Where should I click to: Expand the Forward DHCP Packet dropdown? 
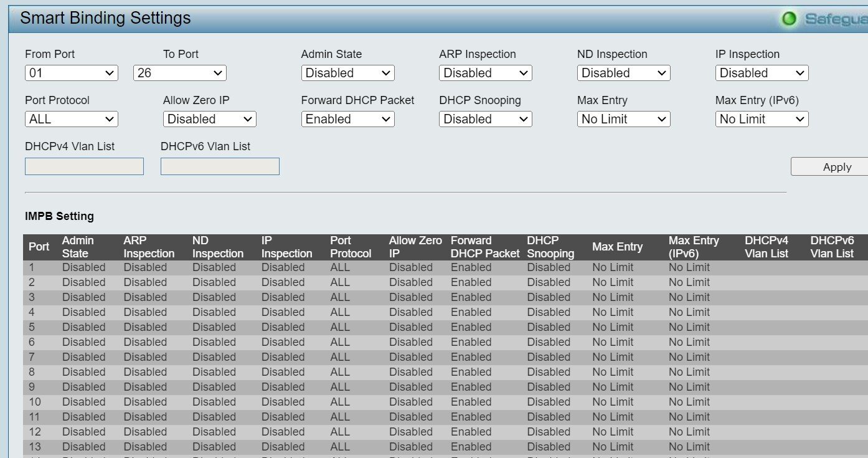tap(347, 119)
